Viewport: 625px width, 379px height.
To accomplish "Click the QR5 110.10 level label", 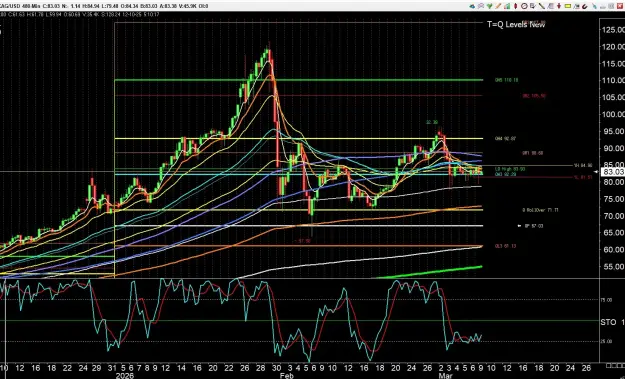I will point(507,80).
